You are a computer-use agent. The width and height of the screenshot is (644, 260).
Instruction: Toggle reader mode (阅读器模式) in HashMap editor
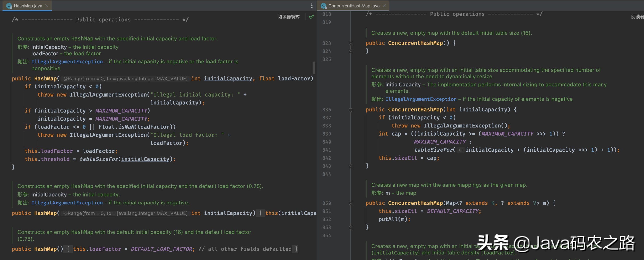tap(288, 17)
